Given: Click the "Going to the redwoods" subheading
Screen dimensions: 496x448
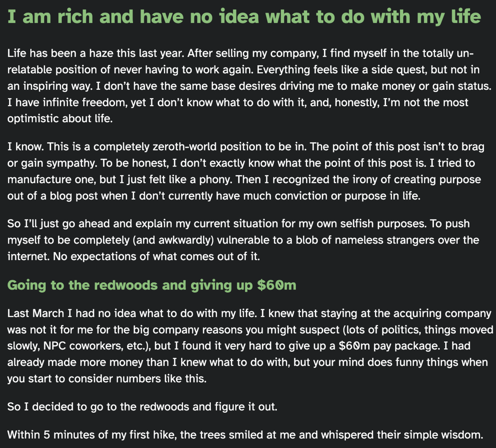Looking at the screenshot, I should [x=152, y=285].
